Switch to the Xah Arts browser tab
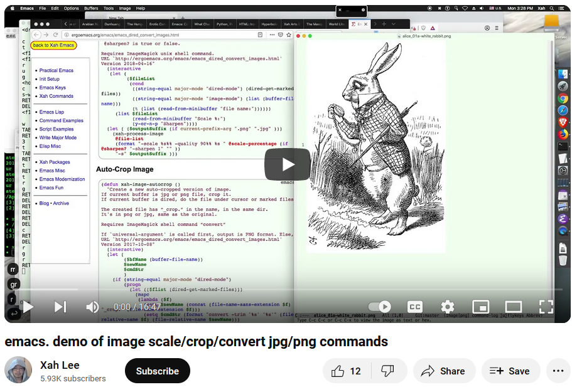Viewport: 572px width, 392px height. click(x=292, y=24)
